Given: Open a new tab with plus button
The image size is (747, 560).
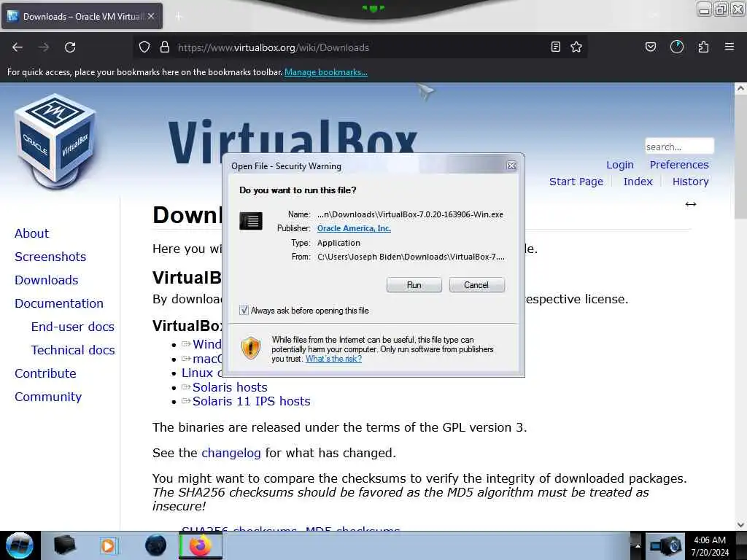Looking at the screenshot, I should (179, 16).
